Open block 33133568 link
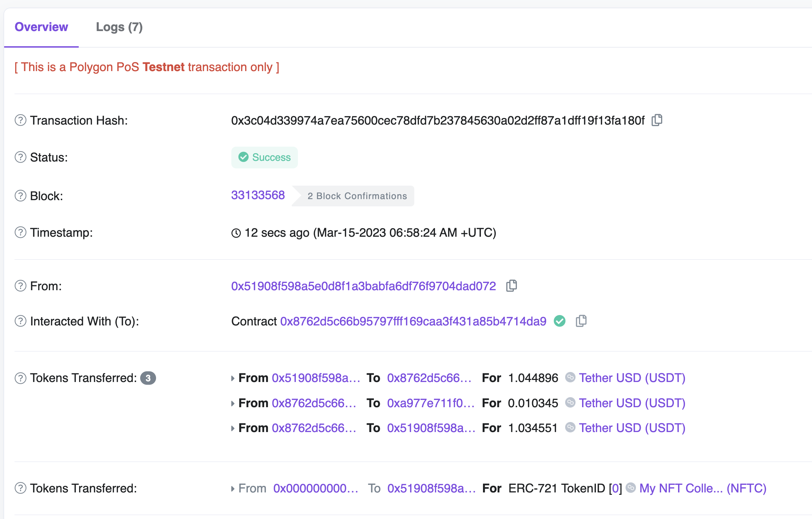The height and width of the screenshot is (519, 812). (x=258, y=195)
